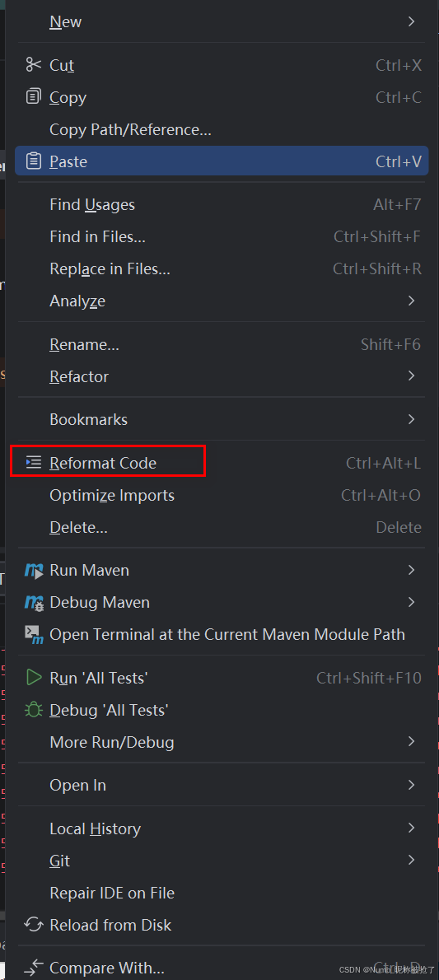Viewport: 439px width, 980px height.
Task: Expand the Bookmarks submenu arrow
Action: (411, 418)
